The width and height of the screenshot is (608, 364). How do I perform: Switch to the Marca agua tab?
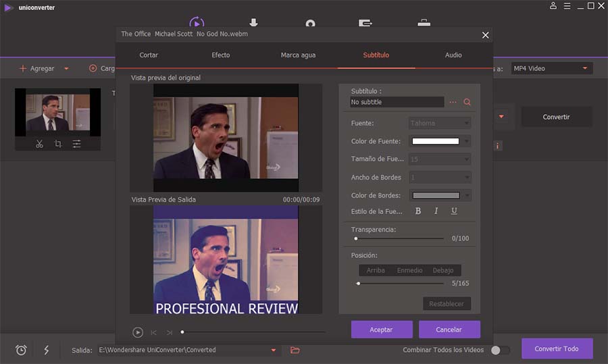click(x=298, y=55)
